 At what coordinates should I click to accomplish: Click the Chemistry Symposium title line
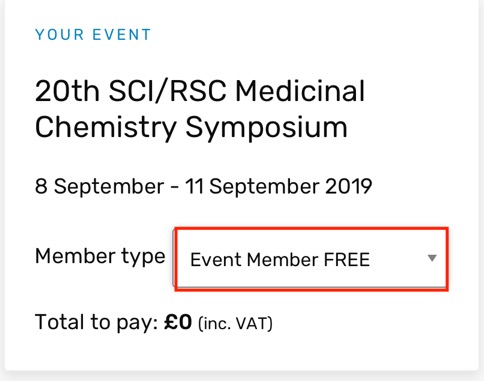pos(191,128)
